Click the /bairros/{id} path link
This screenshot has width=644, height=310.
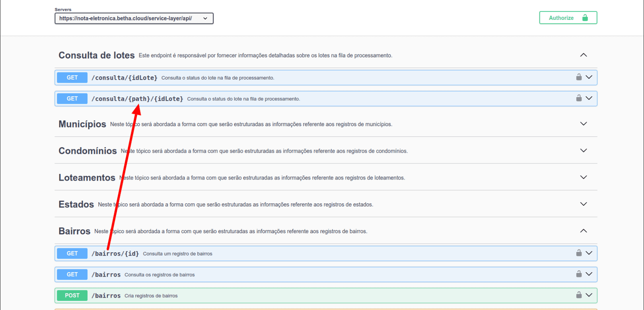coord(115,253)
